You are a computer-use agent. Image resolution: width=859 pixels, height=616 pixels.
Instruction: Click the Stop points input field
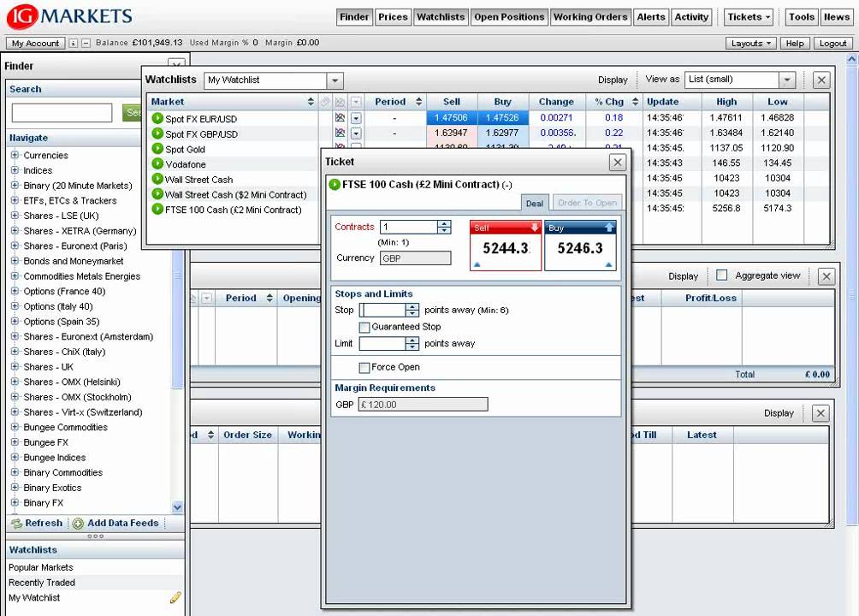point(382,311)
